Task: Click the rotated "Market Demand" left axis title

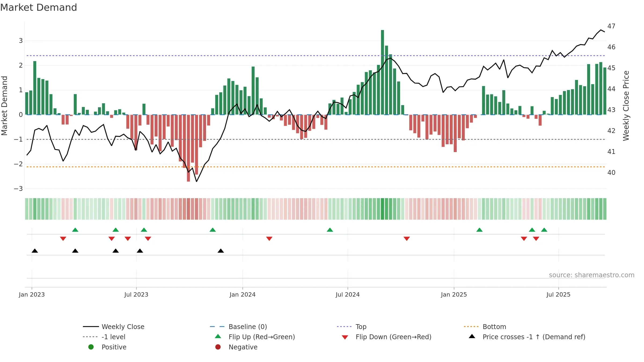Action: tap(4, 106)
